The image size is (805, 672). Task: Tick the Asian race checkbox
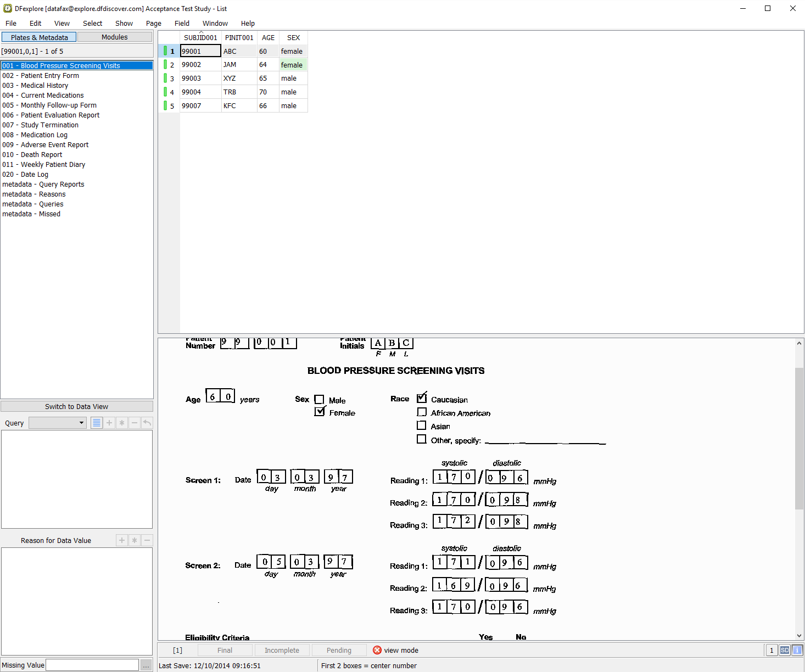pyautogui.click(x=422, y=425)
